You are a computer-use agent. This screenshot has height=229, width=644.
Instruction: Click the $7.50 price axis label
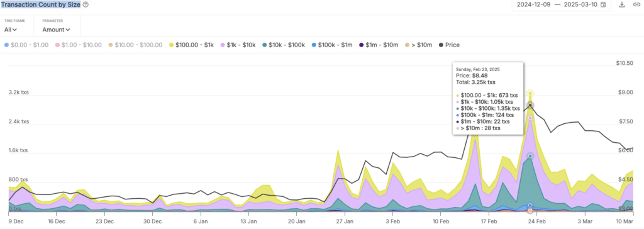pyautogui.click(x=626, y=121)
